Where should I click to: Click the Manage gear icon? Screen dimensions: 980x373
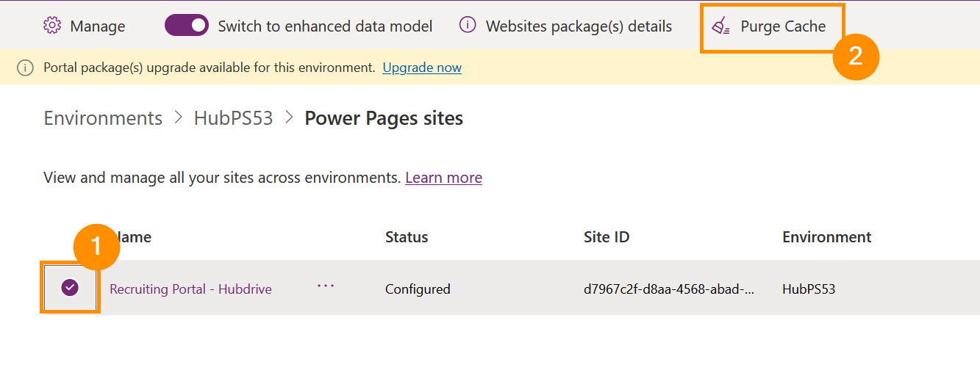pyautogui.click(x=52, y=26)
